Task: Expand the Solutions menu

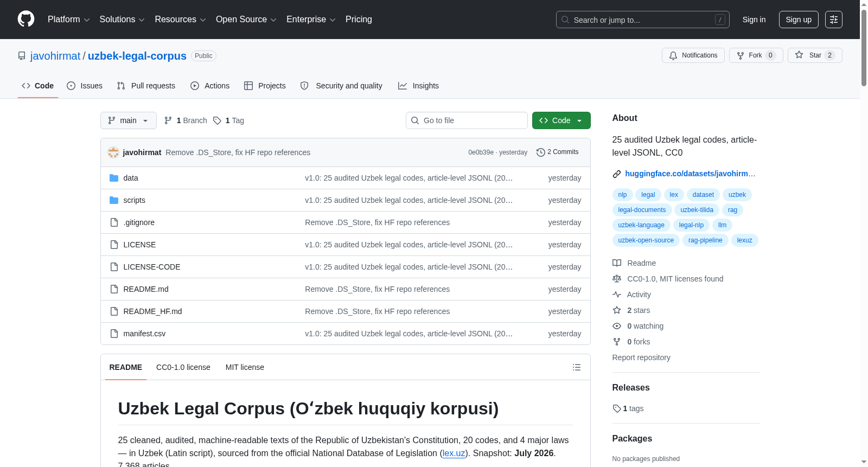Action: [x=122, y=20]
